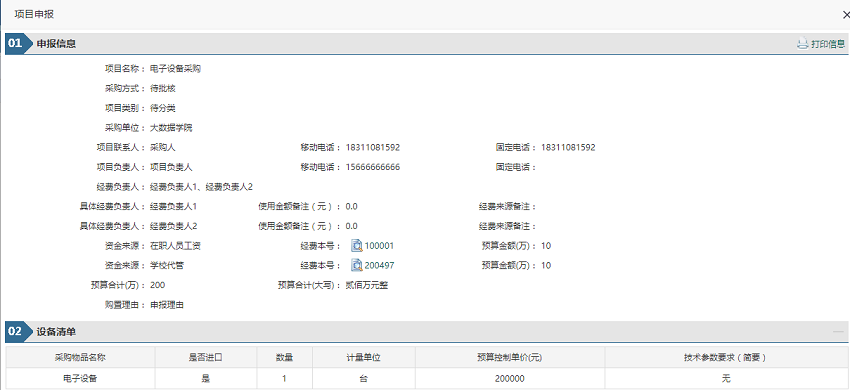Collapse the 设备清单 section with the dash
Image resolution: width=850 pixels, height=390 pixels.
pos(838,331)
